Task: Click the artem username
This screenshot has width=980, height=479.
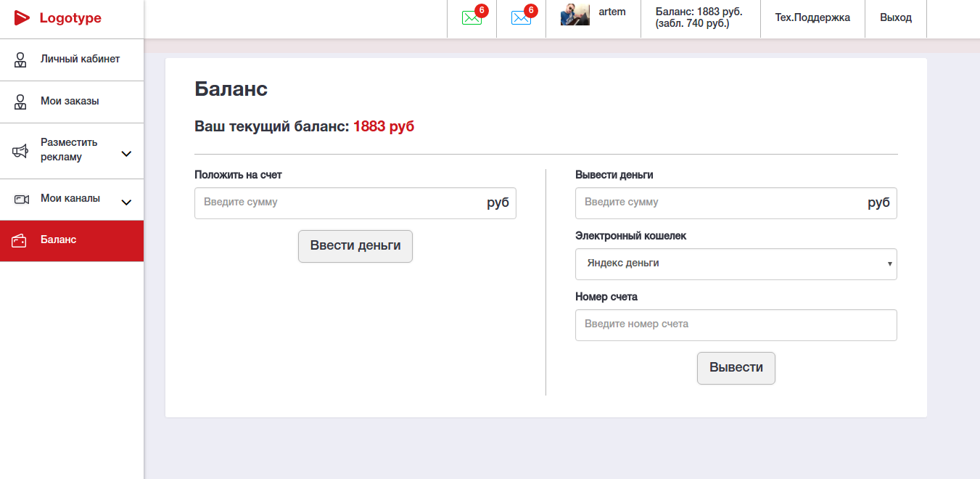Action: tap(612, 12)
